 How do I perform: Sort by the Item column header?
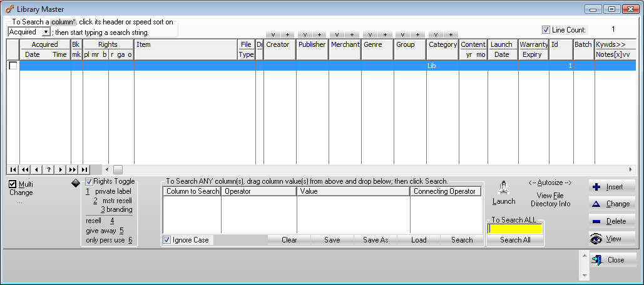(x=186, y=49)
